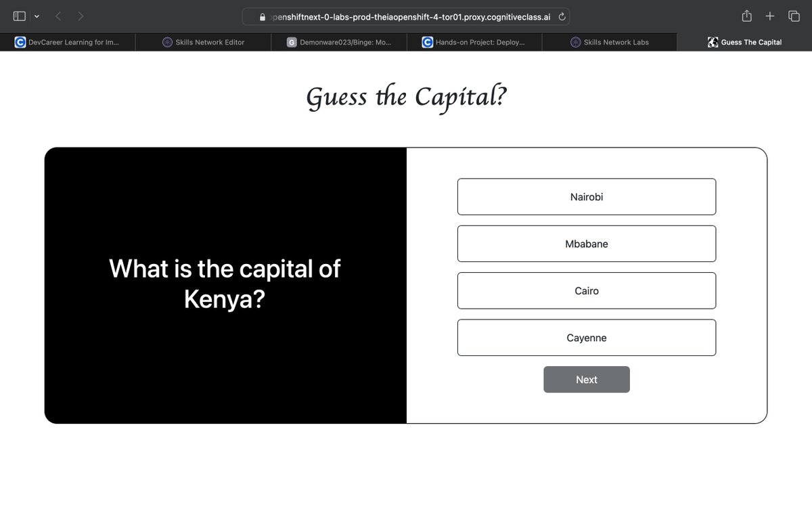Click the Guess The Capital tab favicon
Viewport: 812px width, 507px height.
click(x=713, y=42)
